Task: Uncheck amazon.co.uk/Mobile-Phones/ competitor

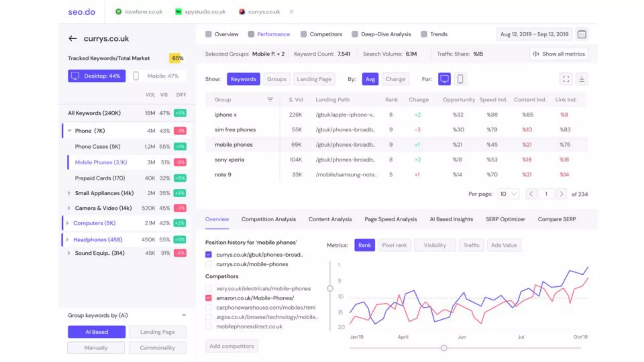Action: [x=208, y=298]
